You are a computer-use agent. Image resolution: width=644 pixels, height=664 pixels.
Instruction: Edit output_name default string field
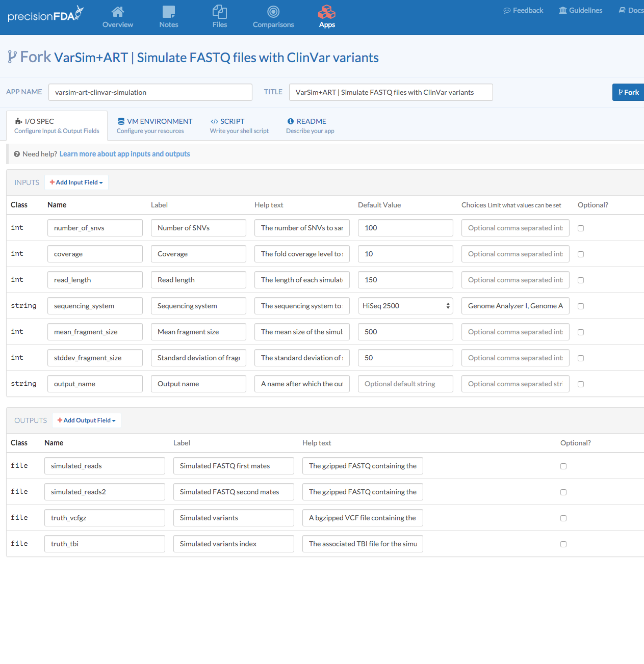[405, 384]
